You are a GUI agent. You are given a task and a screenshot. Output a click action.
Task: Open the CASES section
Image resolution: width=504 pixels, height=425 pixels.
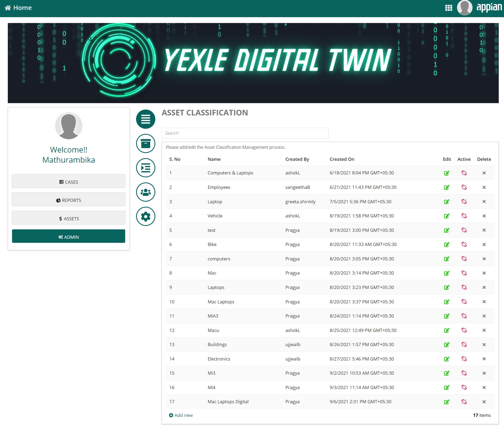[69, 181]
